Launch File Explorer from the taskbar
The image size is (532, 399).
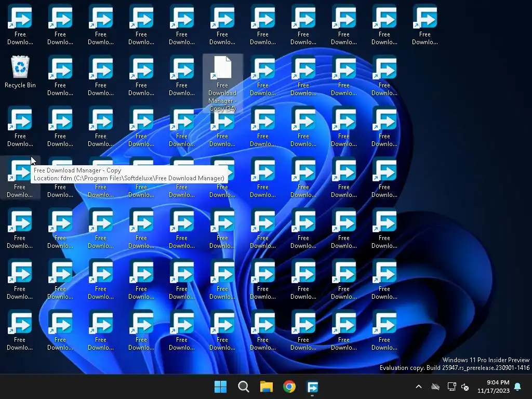click(267, 387)
